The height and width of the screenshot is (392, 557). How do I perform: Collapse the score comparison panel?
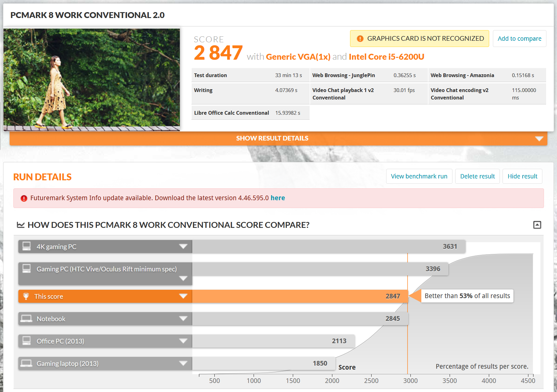click(x=537, y=225)
